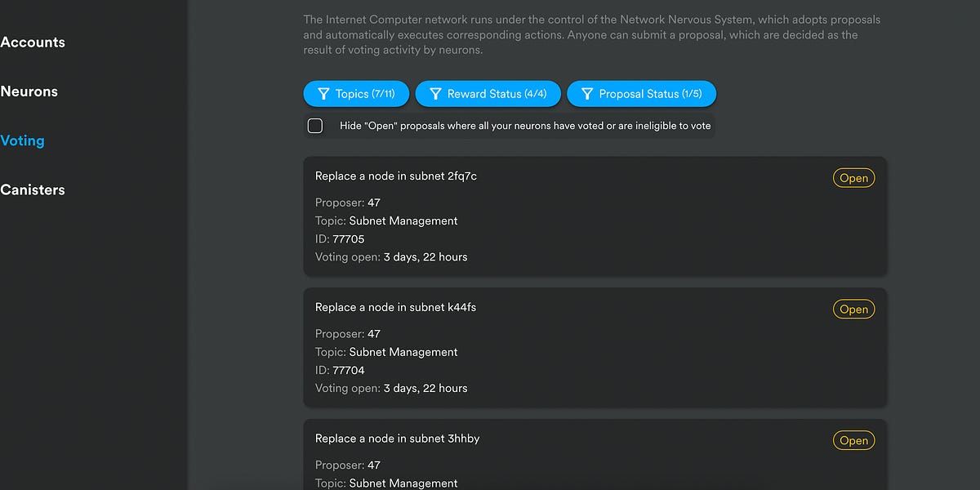The image size is (980, 490).
Task: Navigate to the Neurons section
Action: tap(29, 91)
